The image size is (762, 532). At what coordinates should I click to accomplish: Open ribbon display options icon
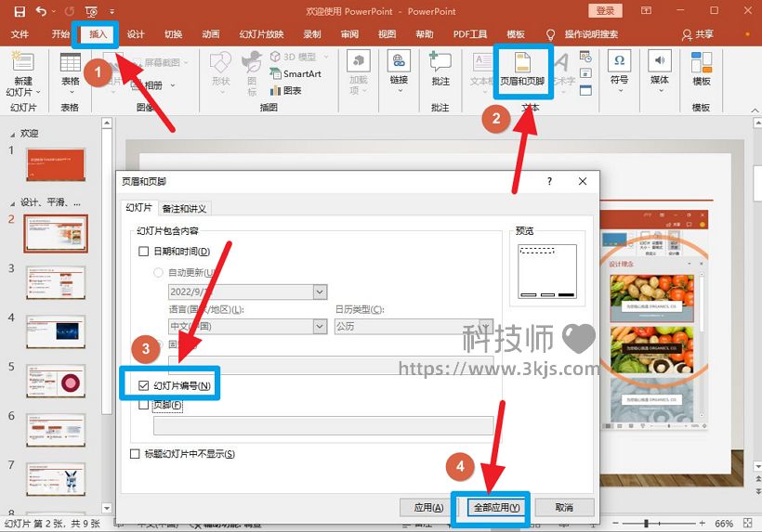[x=646, y=11]
